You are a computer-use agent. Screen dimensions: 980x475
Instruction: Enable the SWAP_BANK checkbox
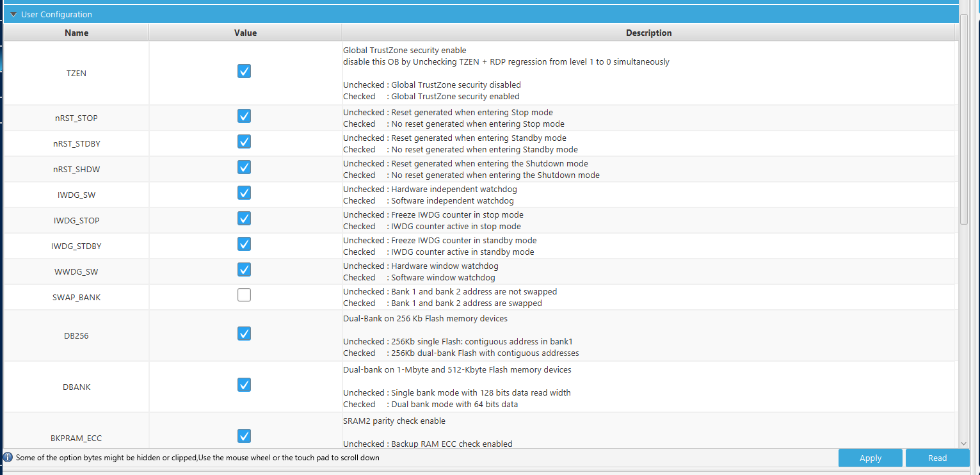pyautogui.click(x=244, y=295)
